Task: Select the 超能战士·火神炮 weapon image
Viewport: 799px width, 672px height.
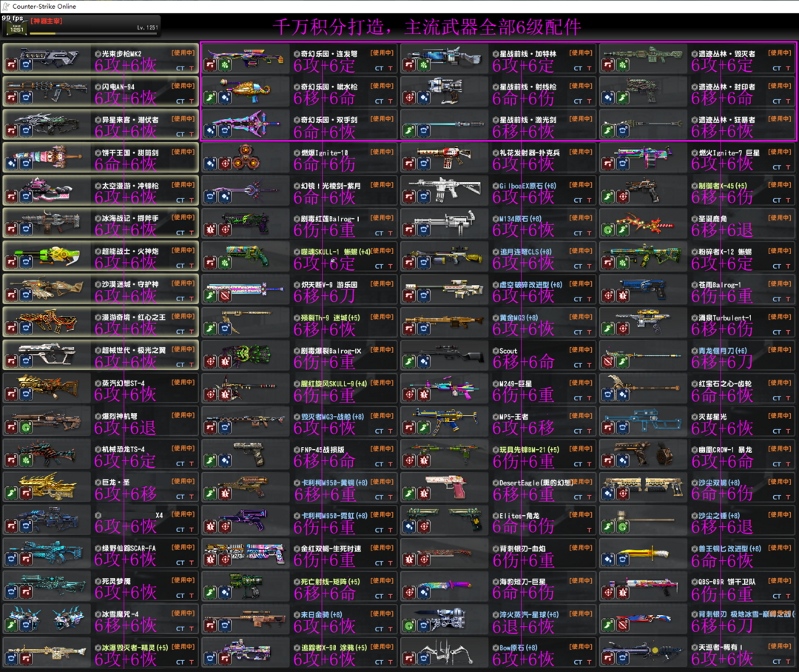Action: [x=47, y=257]
